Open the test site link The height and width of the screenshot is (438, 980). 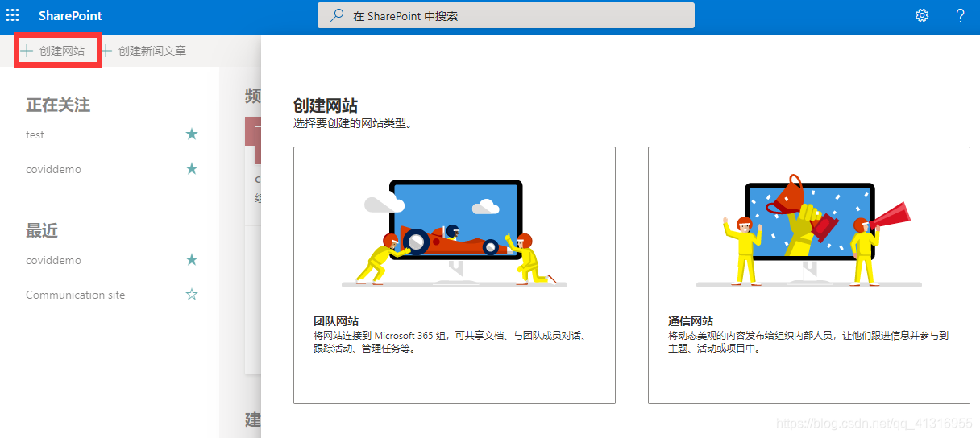35,135
